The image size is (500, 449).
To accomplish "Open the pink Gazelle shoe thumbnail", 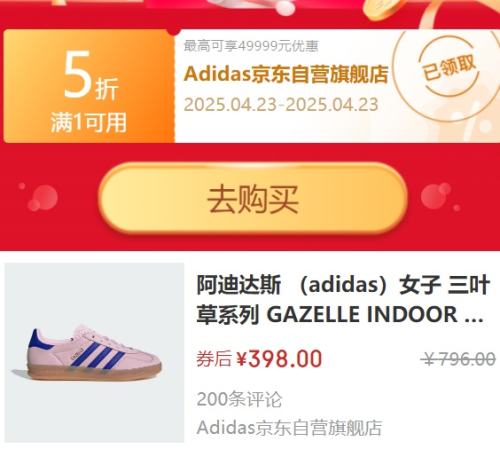I will tap(94, 352).
